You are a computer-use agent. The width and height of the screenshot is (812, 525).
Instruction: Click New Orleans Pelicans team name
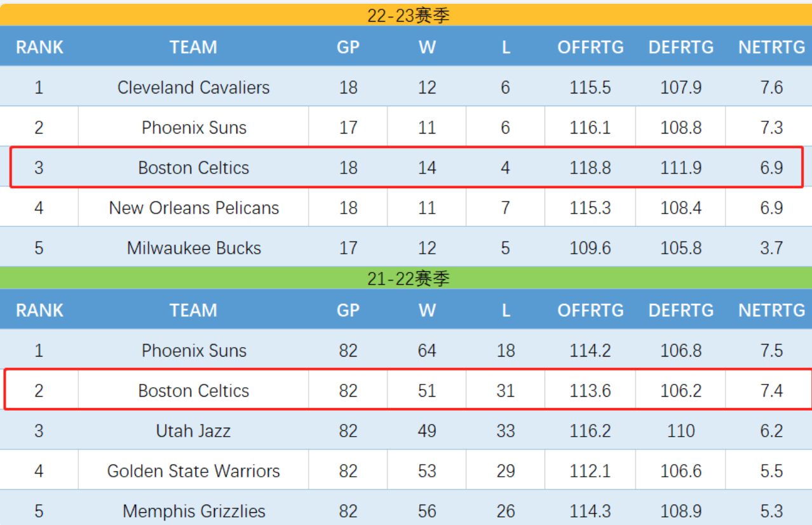193,207
